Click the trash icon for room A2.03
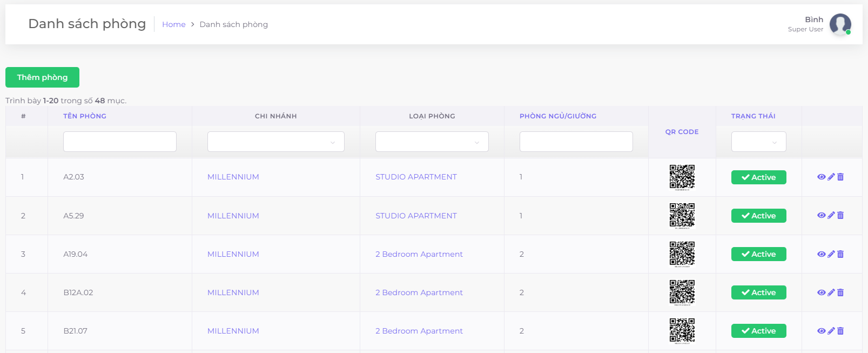 840,177
